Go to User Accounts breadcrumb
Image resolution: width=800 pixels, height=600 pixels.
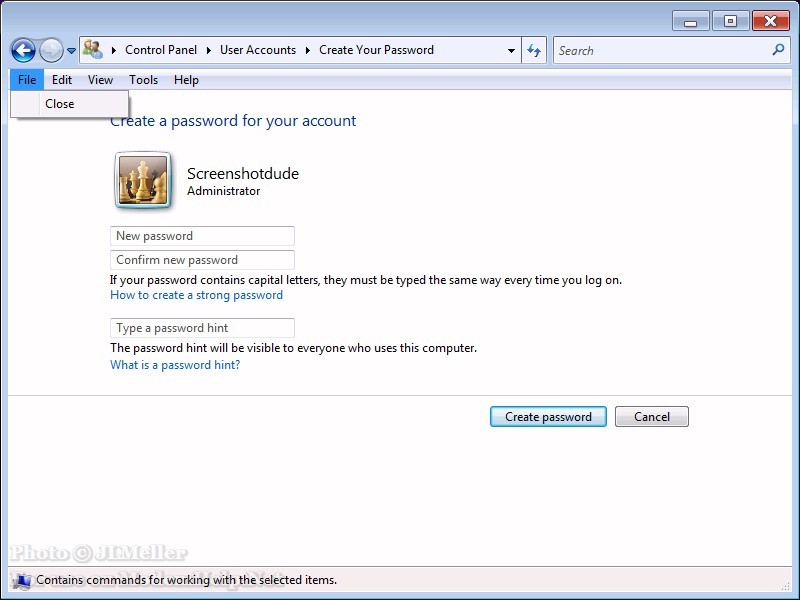pyautogui.click(x=258, y=50)
